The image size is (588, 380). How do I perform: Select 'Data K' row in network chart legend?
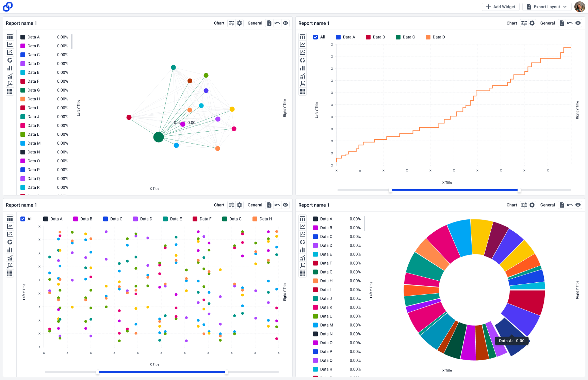(x=44, y=126)
